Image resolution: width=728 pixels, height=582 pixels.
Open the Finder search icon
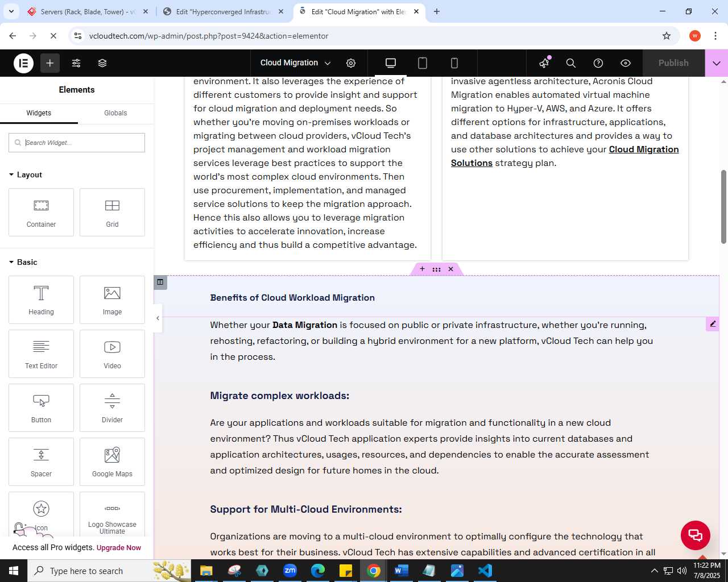(x=571, y=63)
